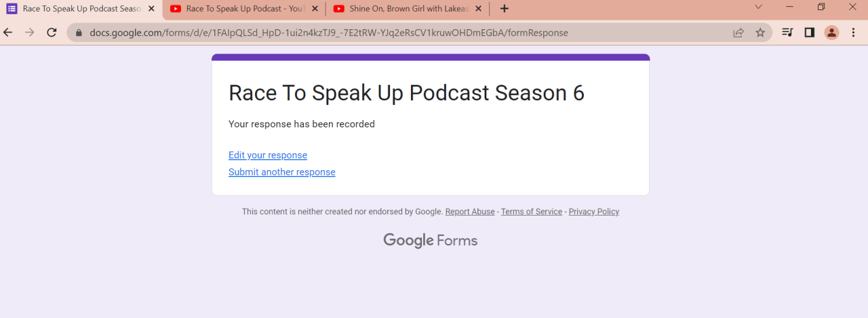
Task: Switch to the Race To Speak Up Podcast Season form tab
Action: click(x=81, y=9)
